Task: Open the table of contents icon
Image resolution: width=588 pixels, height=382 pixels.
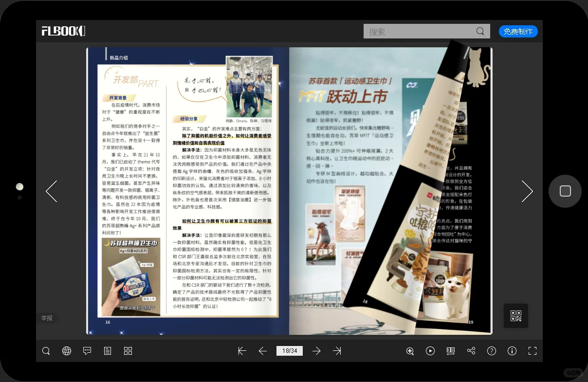Action: click(108, 351)
